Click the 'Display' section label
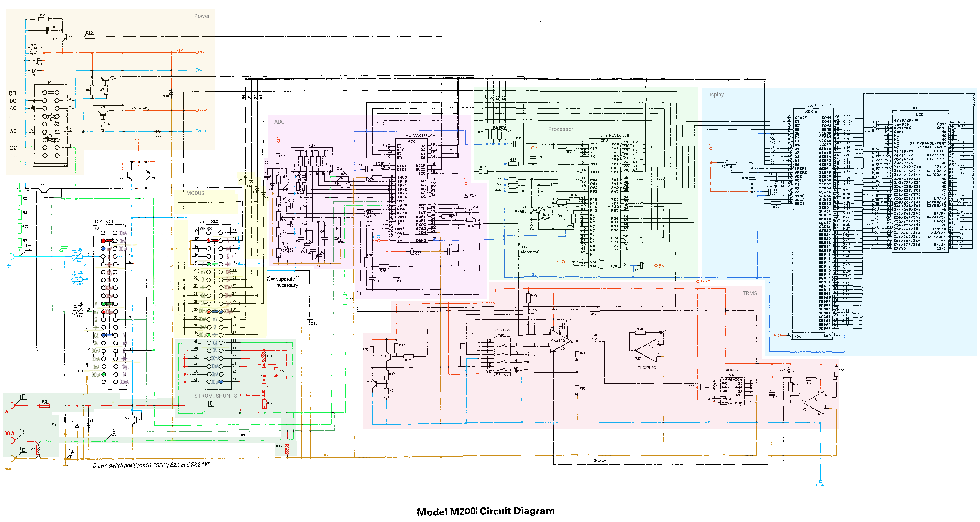Image resolution: width=980 pixels, height=522 pixels. click(x=715, y=95)
